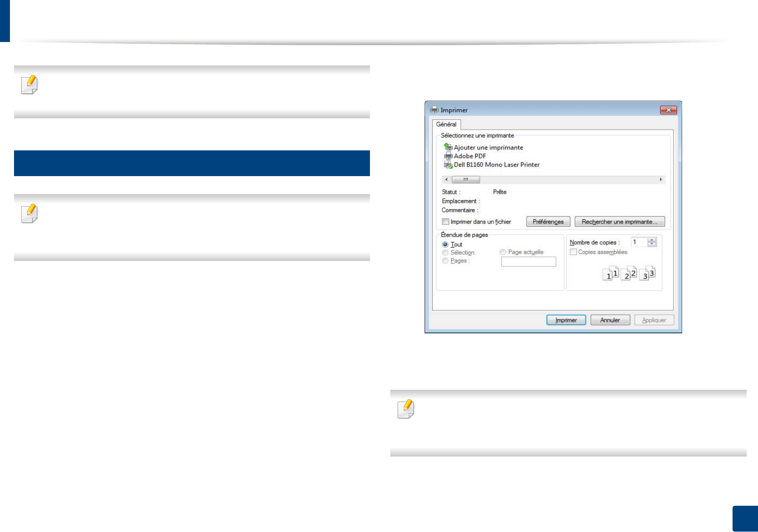Increase the number of copies with up arrow
Image resolution: width=758 pixels, height=532 pixels.
tap(652, 240)
